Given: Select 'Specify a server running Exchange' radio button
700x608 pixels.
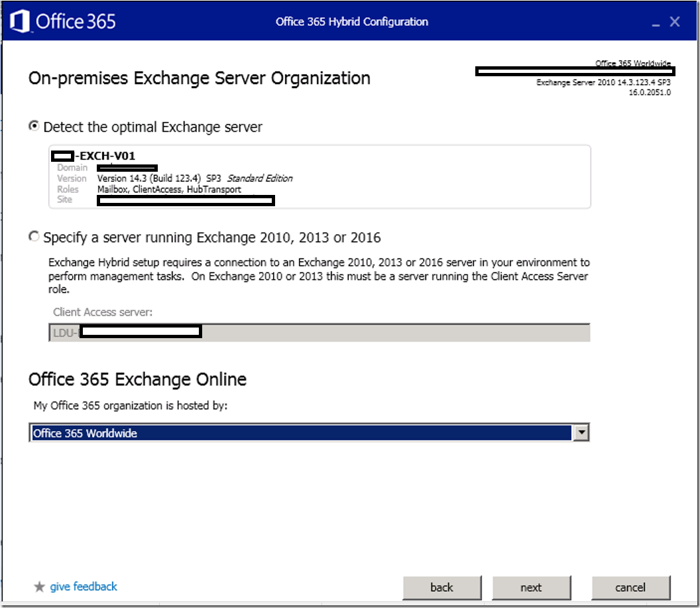Looking at the screenshot, I should (34, 236).
